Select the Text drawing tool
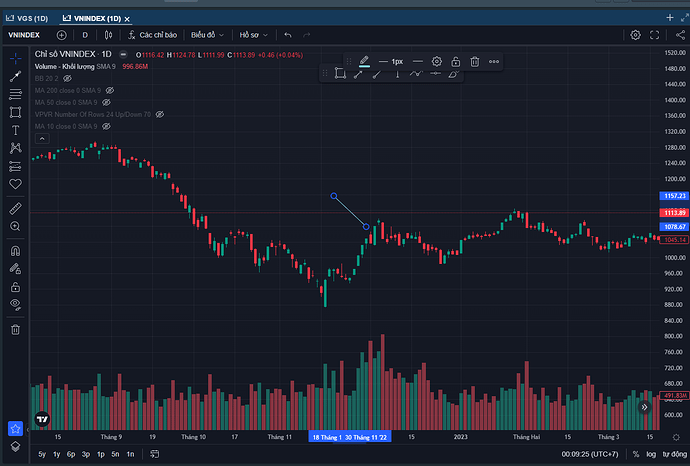The width and height of the screenshot is (690, 466). coord(16,130)
